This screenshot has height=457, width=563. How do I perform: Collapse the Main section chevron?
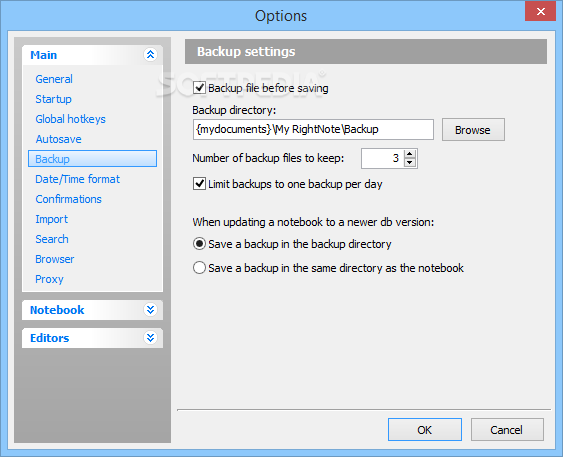click(x=150, y=55)
